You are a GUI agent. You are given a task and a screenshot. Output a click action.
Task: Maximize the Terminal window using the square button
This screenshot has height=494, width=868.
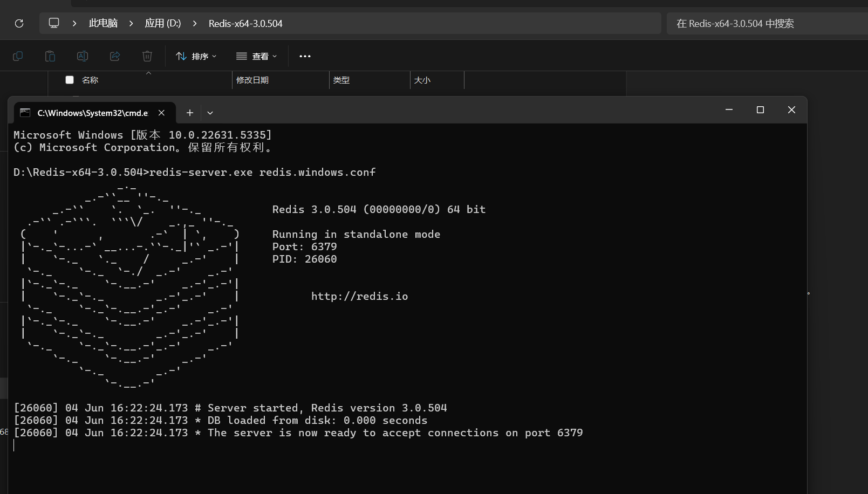(x=760, y=109)
